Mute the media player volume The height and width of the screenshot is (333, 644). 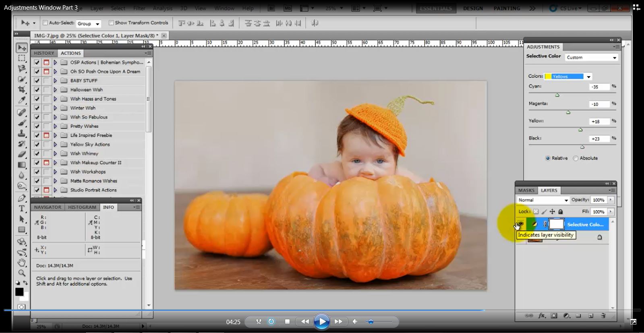355,321
